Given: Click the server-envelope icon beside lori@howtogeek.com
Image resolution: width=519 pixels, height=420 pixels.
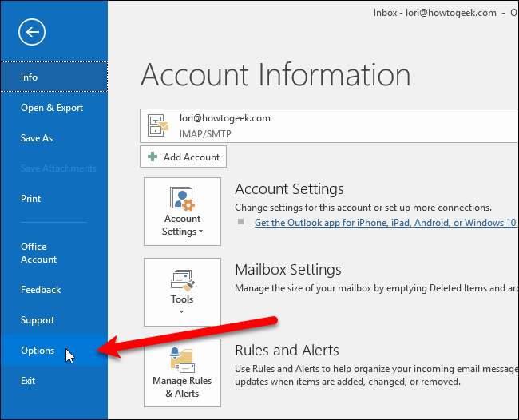Looking at the screenshot, I should (159, 125).
